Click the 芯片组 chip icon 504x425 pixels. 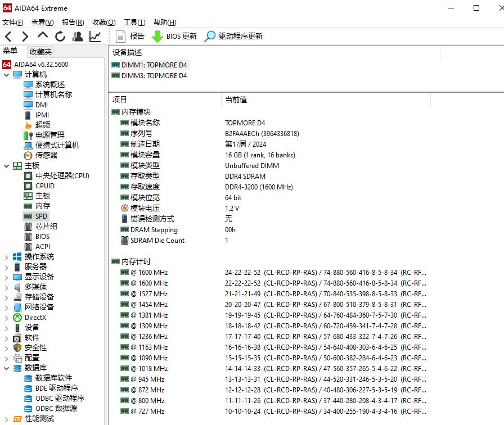click(28, 227)
